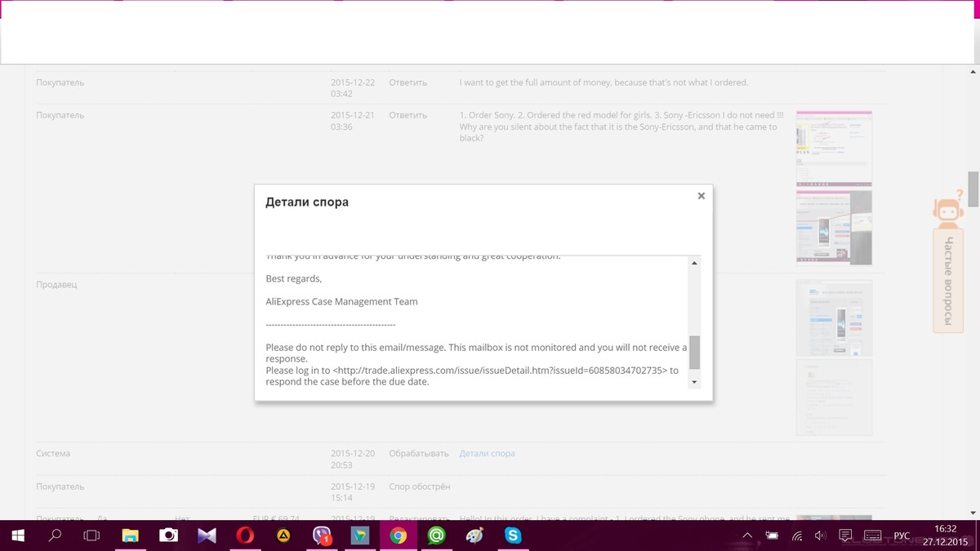The image size is (980, 551).
Task: Click the Детали спора dialog title
Action: [307, 202]
